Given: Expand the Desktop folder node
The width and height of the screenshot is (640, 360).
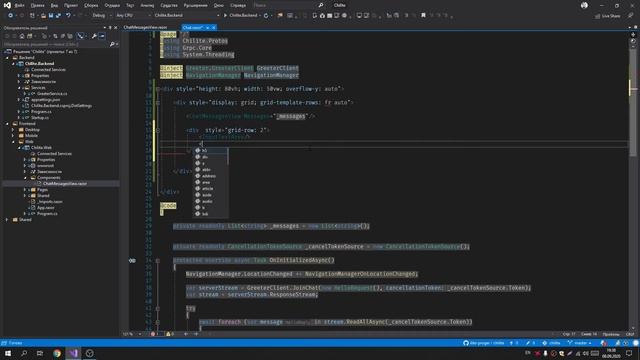Looking at the screenshot, I should pos(13,130).
